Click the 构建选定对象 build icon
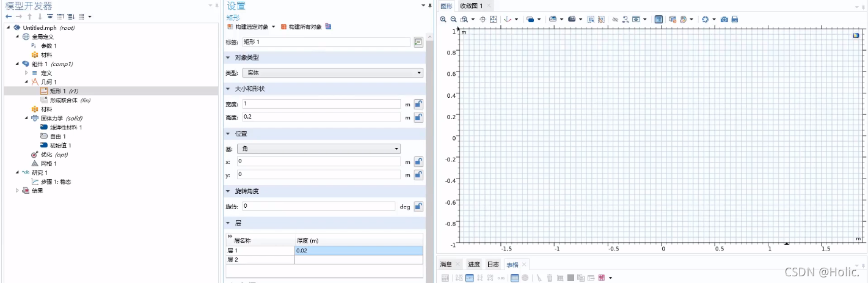Image resolution: width=868 pixels, height=283 pixels. (230, 27)
